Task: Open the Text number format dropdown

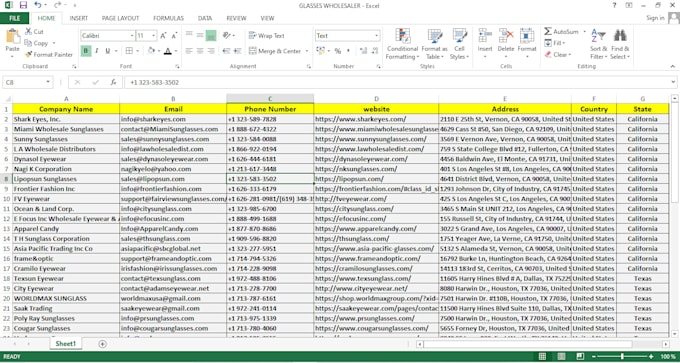Action: pyautogui.click(x=376, y=36)
